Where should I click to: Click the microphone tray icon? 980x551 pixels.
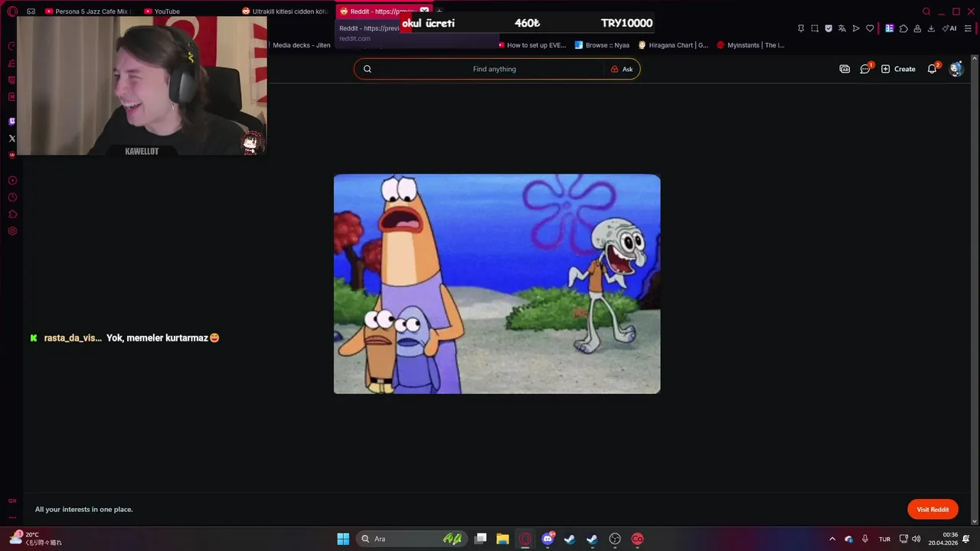[865, 539]
